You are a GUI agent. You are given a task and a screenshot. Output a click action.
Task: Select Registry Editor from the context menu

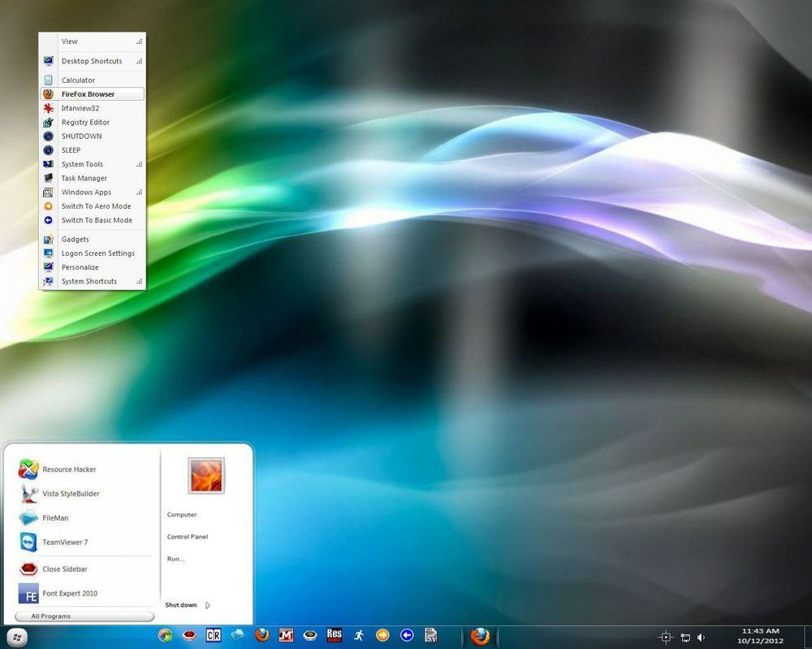tap(85, 123)
